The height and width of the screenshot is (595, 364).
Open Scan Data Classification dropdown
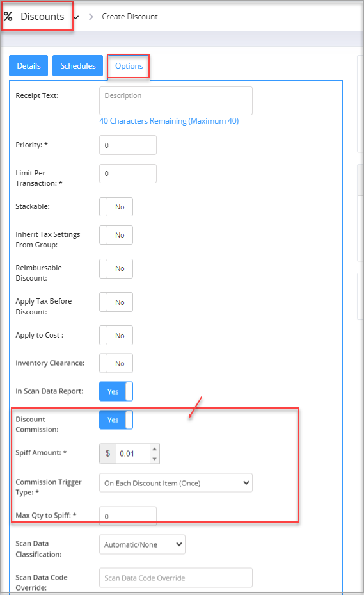(x=142, y=544)
